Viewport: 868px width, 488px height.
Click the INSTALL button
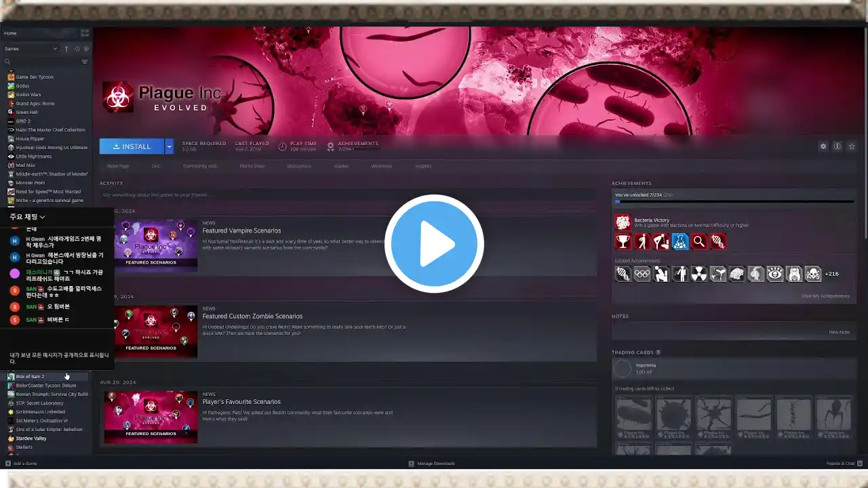[132, 146]
